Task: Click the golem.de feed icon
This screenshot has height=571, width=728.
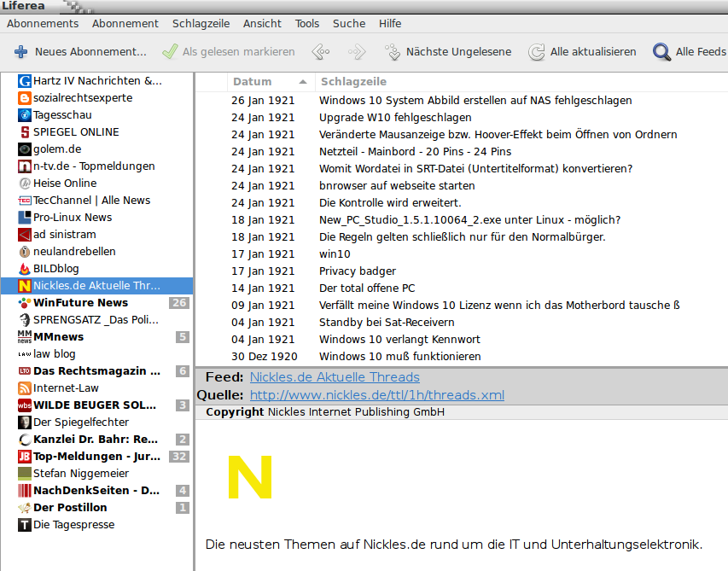Action: [x=25, y=149]
